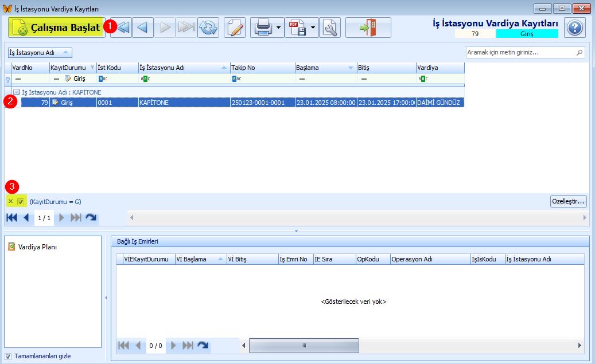595x364 pixels.
Task: Click lower grid scrollbar right arrow
Action: pyautogui.click(x=580, y=346)
